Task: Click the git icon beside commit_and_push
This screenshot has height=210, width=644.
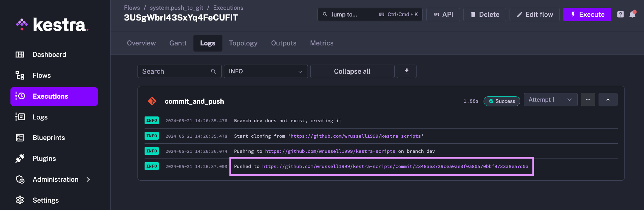Action: pyautogui.click(x=152, y=101)
